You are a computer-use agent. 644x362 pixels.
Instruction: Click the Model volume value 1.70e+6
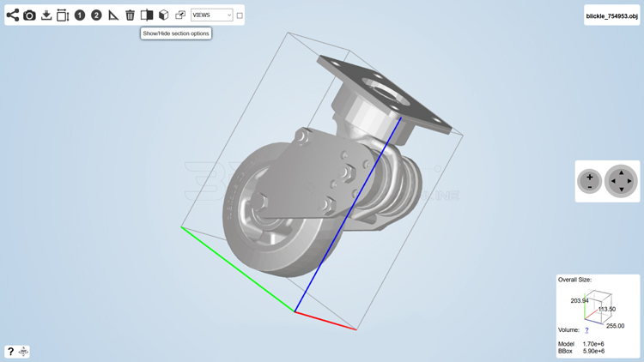click(593, 344)
